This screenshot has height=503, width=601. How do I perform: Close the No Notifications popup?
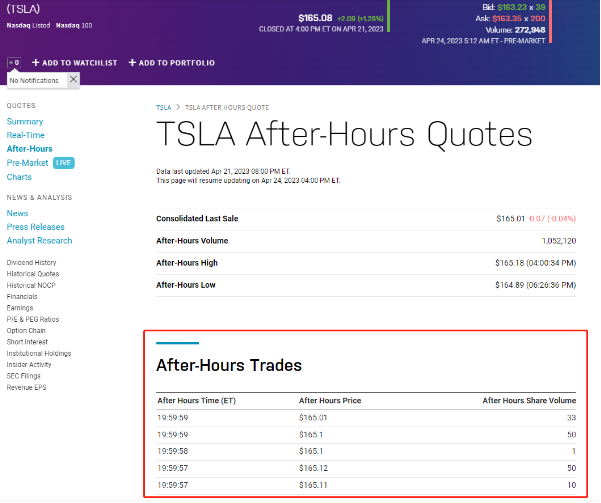pyautogui.click(x=73, y=79)
